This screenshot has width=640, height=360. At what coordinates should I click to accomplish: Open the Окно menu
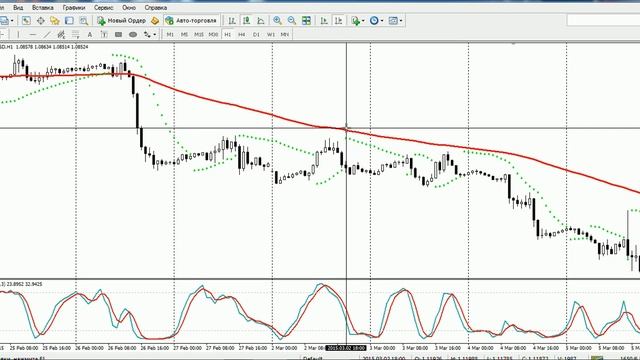point(129,8)
